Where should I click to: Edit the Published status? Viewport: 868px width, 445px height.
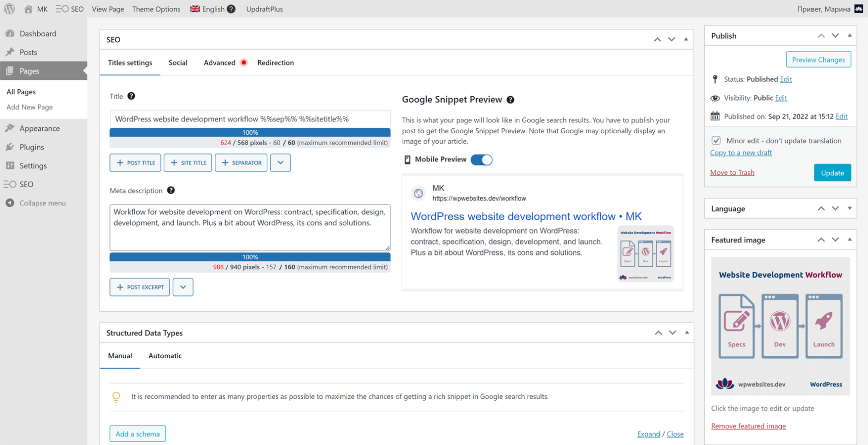click(786, 79)
